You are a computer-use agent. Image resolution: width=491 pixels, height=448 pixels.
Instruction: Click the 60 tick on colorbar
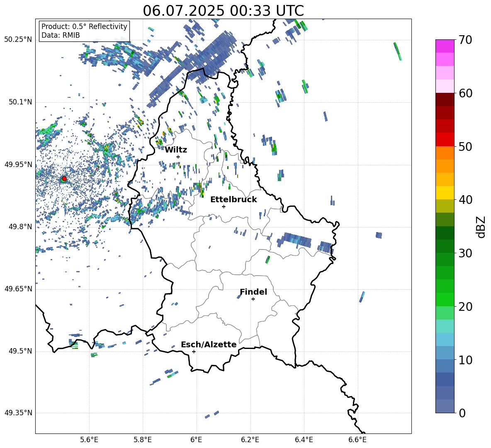(465, 93)
